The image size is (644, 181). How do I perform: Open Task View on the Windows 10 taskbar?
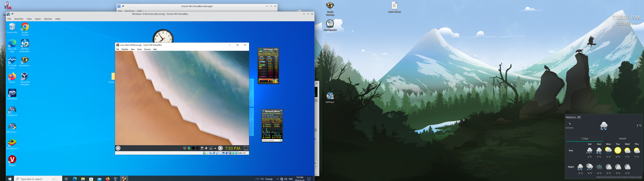(66, 179)
